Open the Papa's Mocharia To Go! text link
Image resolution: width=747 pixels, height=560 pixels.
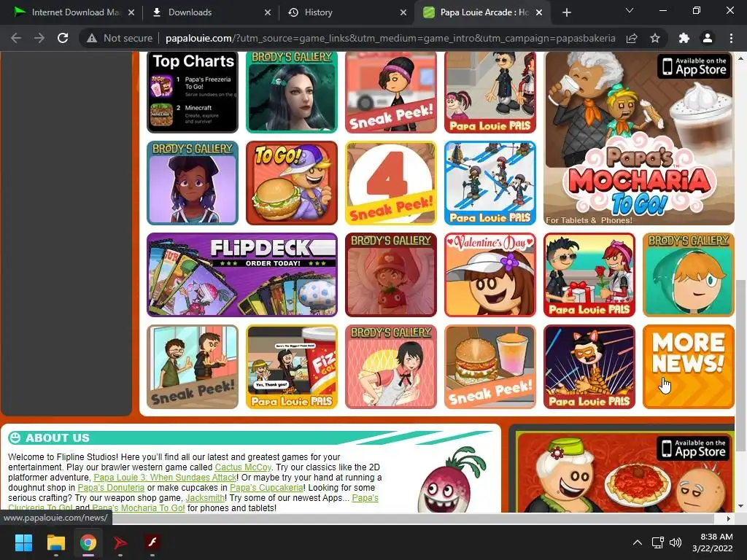[138, 508]
